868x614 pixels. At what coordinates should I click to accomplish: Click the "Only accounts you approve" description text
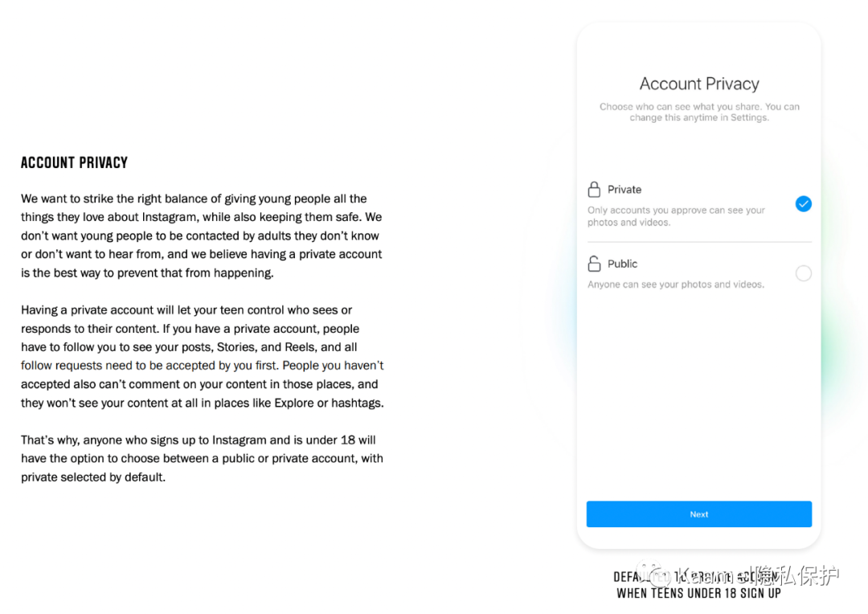tap(676, 216)
